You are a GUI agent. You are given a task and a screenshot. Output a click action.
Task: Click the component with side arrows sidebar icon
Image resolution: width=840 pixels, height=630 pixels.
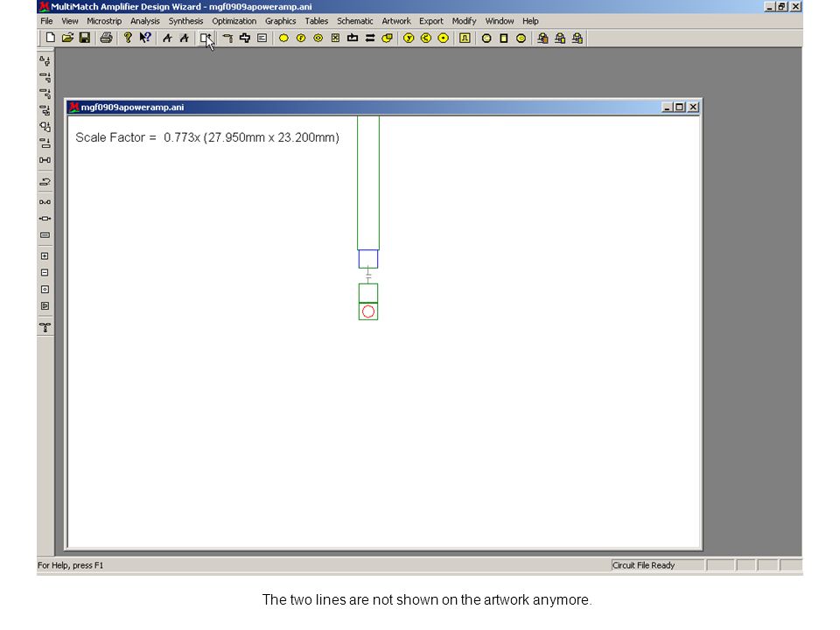pyautogui.click(x=45, y=219)
